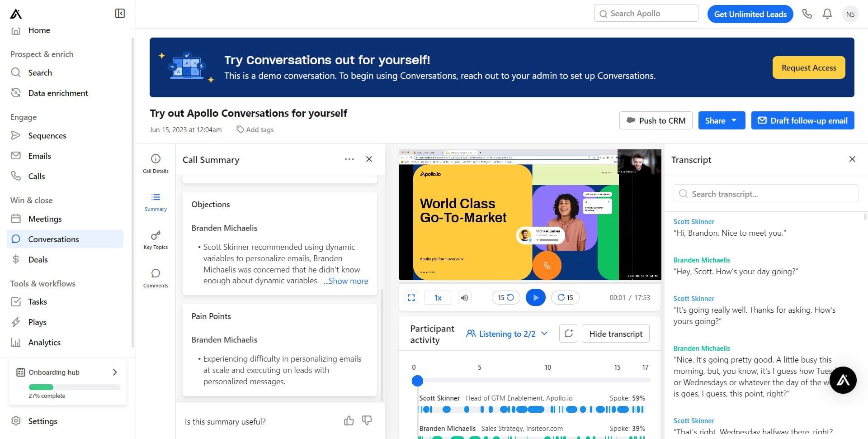
Task: Give the summary a thumbs up
Action: 349,421
